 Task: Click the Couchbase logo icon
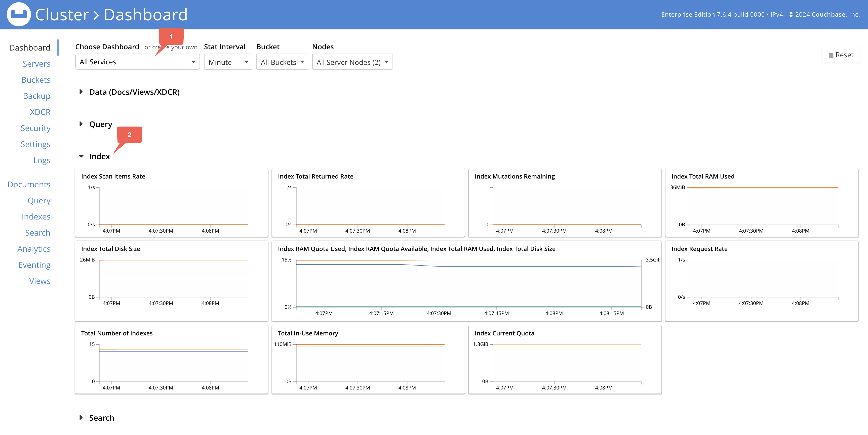coord(17,14)
